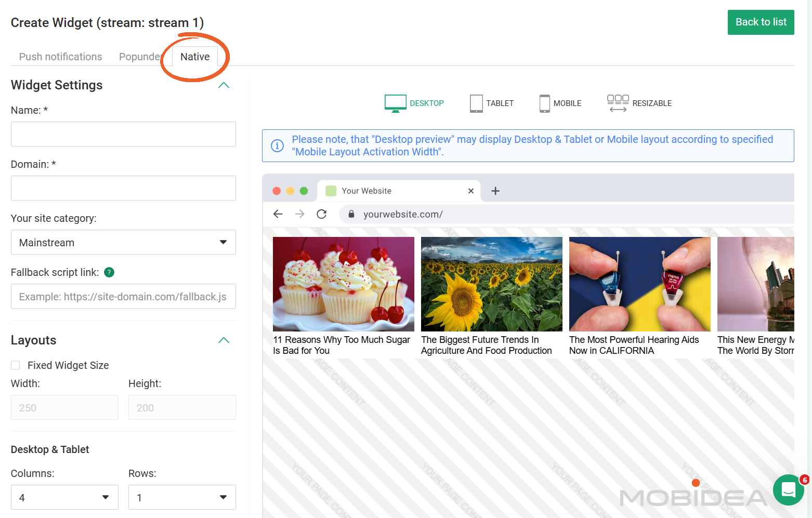The width and height of the screenshot is (812, 518).
Task: Select the Resizable preview mode
Action: coord(639,103)
